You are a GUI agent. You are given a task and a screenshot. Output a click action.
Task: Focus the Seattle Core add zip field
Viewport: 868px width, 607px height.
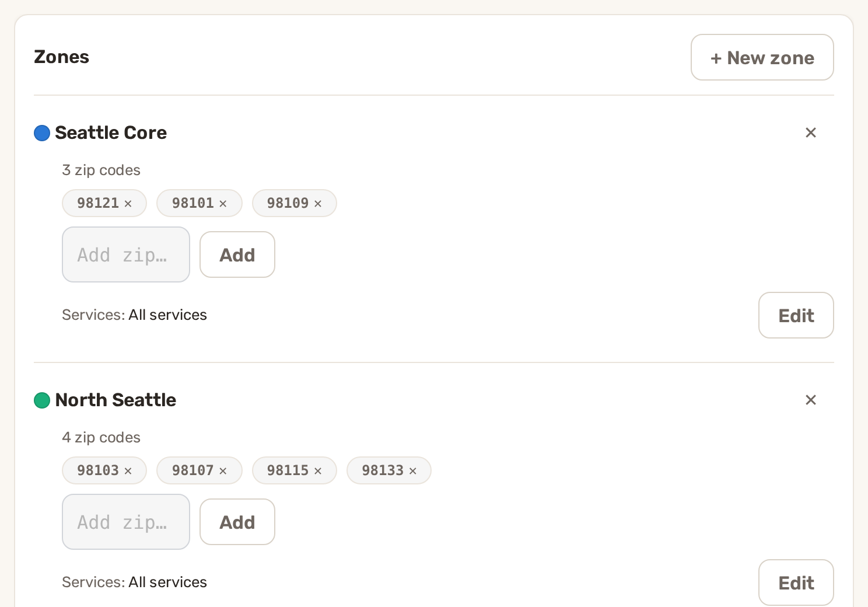pyautogui.click(x=126, y=254)
